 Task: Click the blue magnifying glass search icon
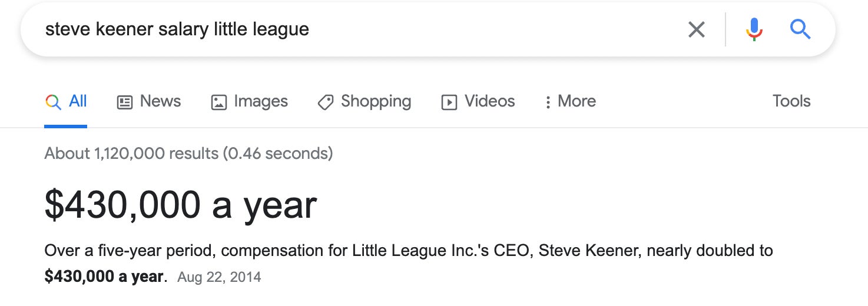[800, 29]
